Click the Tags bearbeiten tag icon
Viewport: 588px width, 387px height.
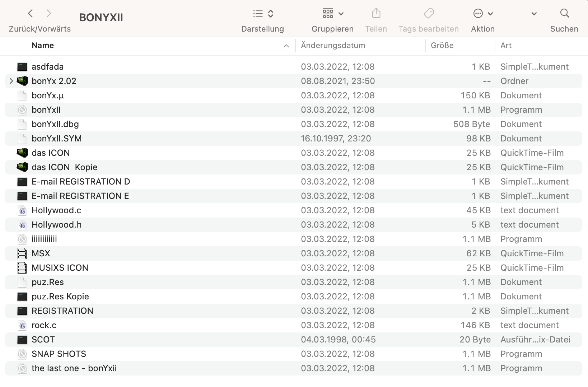[428, 14]
